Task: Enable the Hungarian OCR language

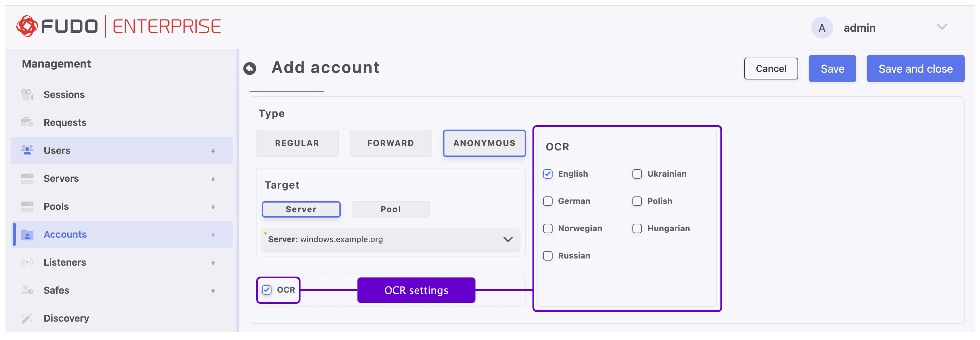Action: (x=637, y=228)
